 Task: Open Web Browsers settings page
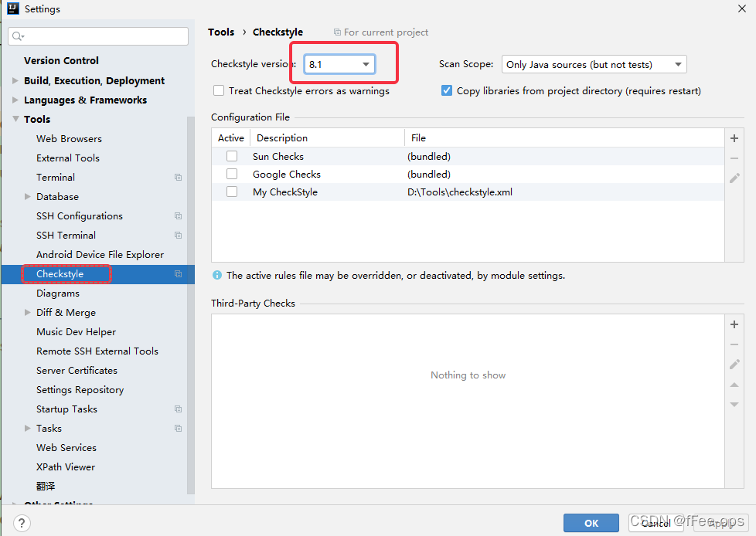point(69,139)
